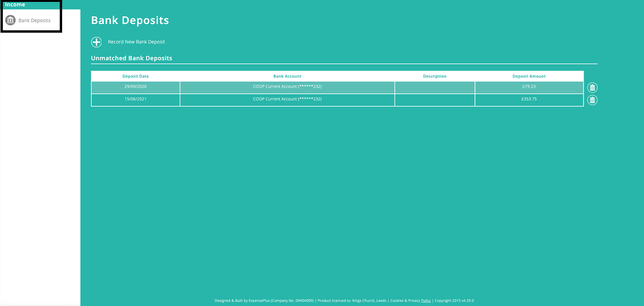This screenshot has height=306, width=644.
Task: Click the Unmatched Bank Deposits heading
Action: coord(131,58)
